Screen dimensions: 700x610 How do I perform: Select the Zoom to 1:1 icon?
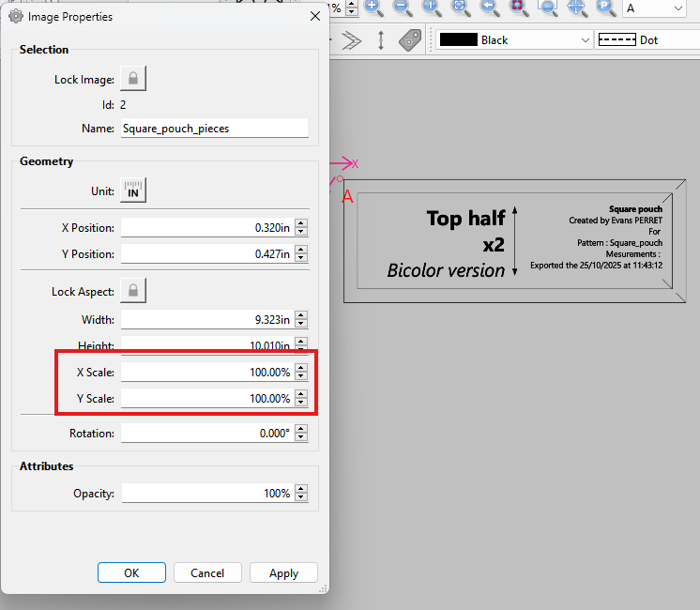pyautogui.click(x=432, y=8)
